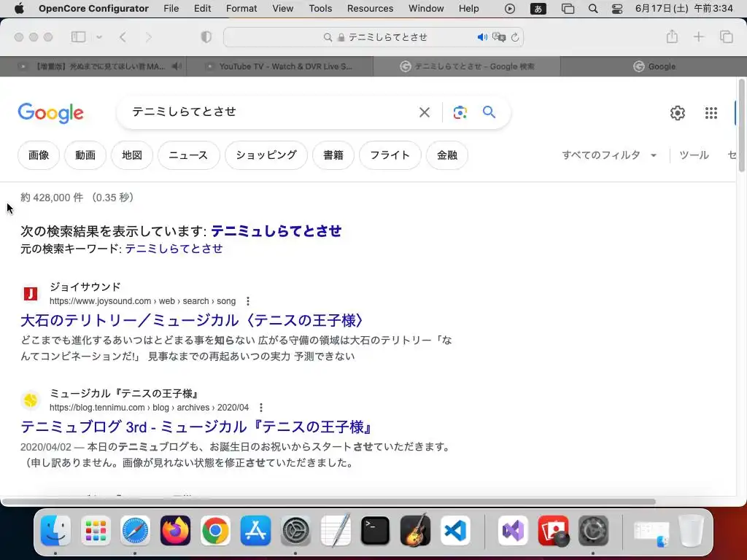Go back to previous page

pos(123,36)
